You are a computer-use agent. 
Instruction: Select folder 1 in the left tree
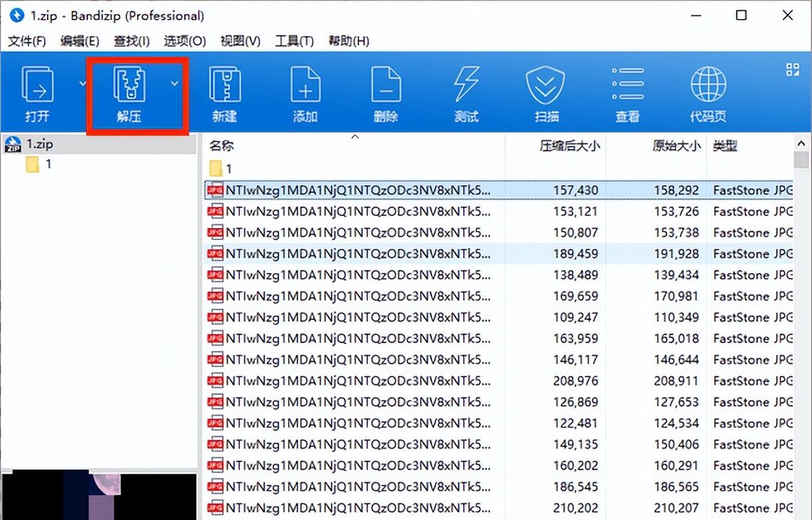[39, 164]
